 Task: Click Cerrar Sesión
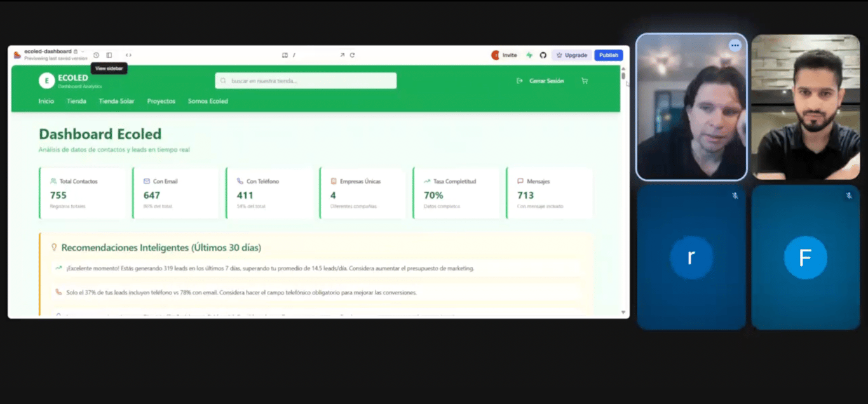tap(546, 81)
